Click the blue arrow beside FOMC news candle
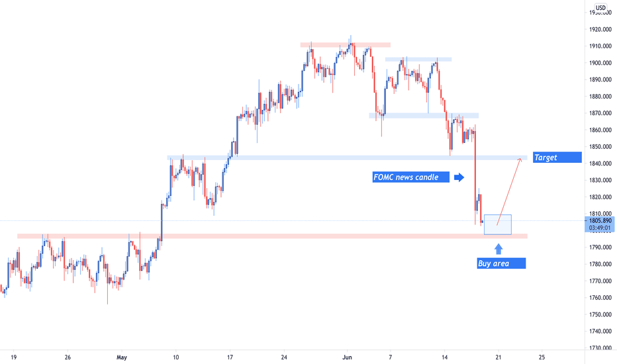The width and height of the screenshot is (617, 364). (x=459, y=177)
